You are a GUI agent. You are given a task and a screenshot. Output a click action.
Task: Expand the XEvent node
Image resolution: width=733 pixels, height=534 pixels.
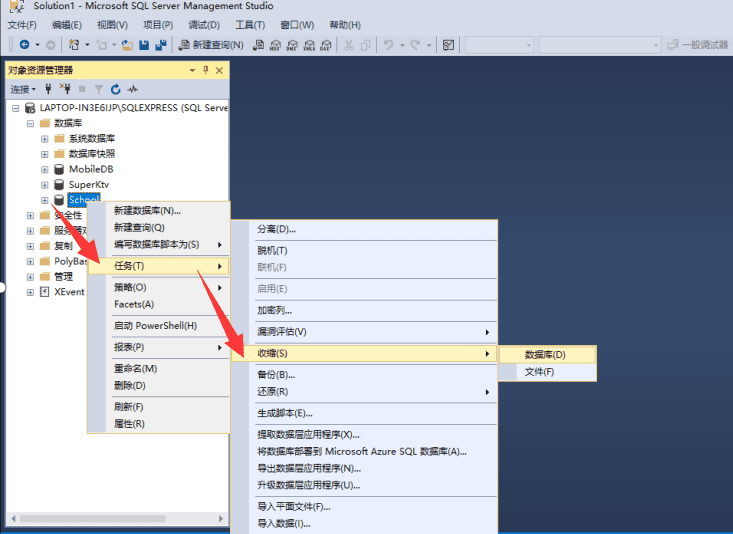tap(30, 292)
